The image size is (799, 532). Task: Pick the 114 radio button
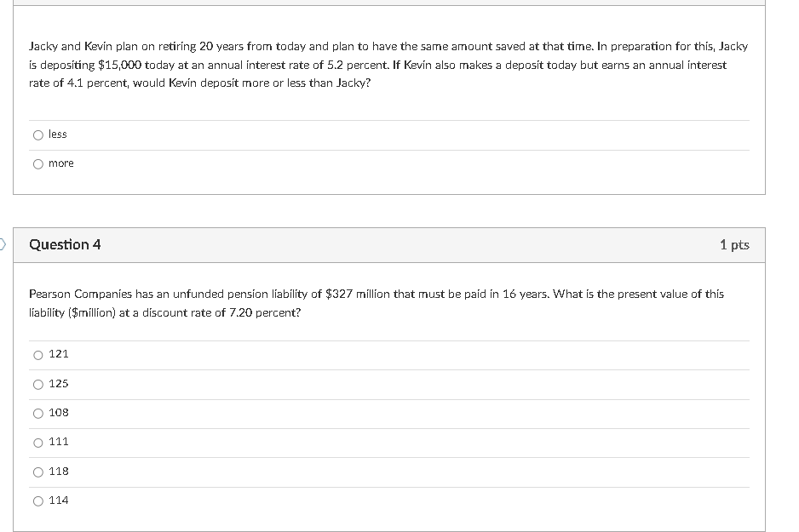37,501
